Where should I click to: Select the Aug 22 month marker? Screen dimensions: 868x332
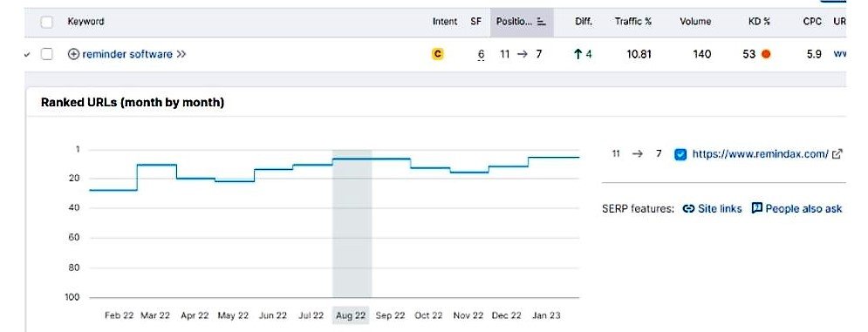351,315
